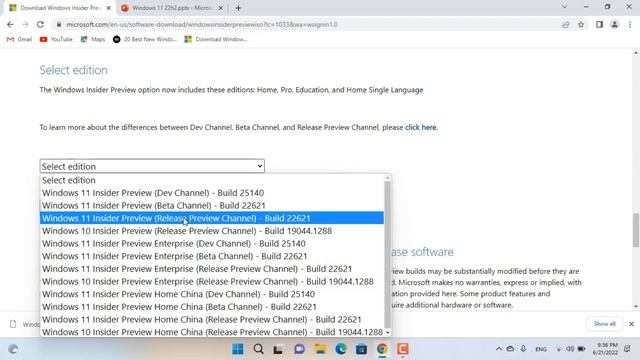Open the clock and date panel

point(605,349)
